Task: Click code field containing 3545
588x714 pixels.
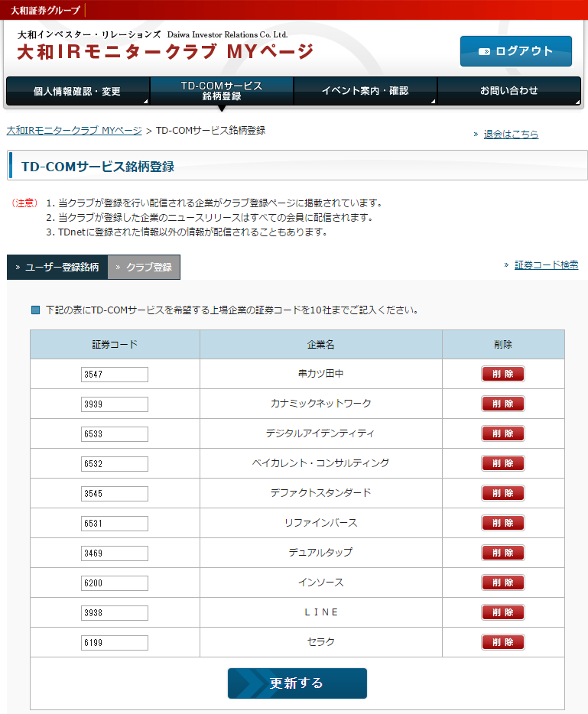Action: 115,494
